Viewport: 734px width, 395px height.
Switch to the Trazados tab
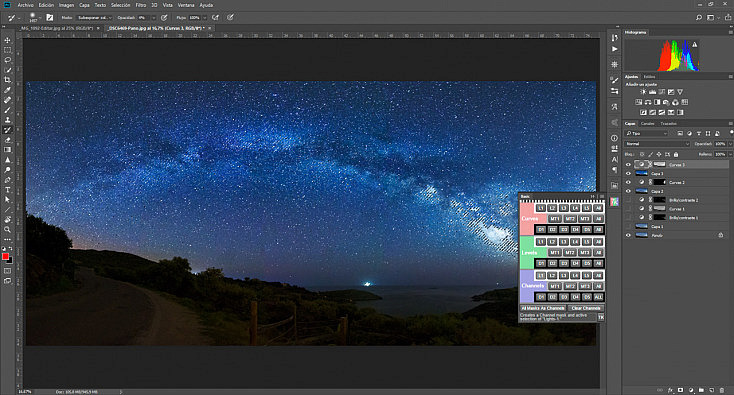pyautogui.click(x=668, y=124)
